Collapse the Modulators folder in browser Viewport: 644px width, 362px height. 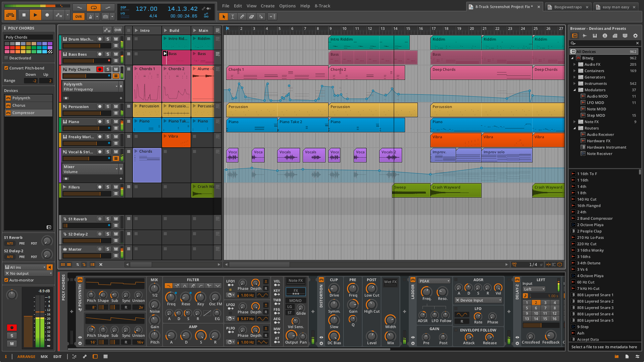(x=575, y=90)
